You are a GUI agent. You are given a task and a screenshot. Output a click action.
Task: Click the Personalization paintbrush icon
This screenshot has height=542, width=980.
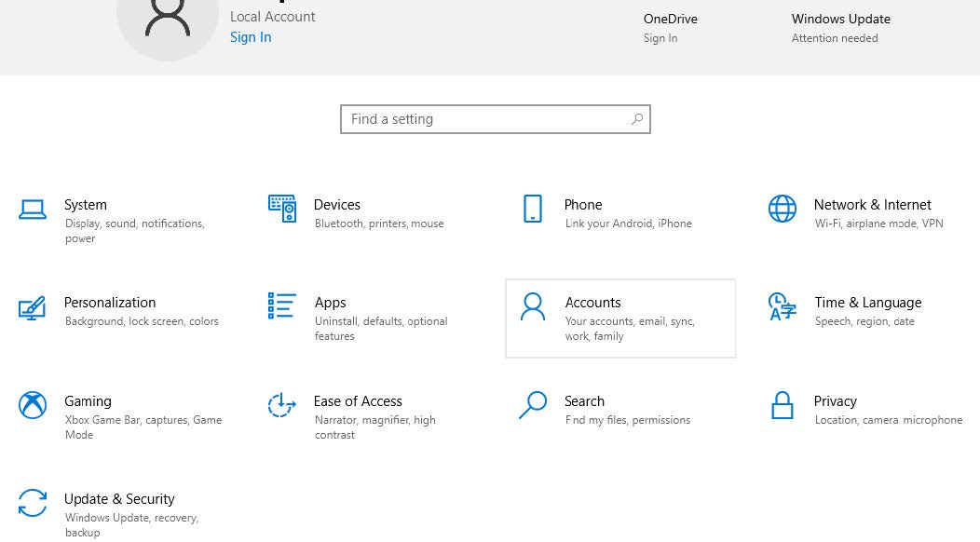[x=33, y=307]
